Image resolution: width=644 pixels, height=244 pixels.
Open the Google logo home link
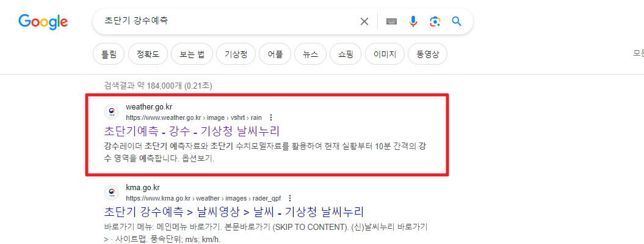click(x=43, y=21)
